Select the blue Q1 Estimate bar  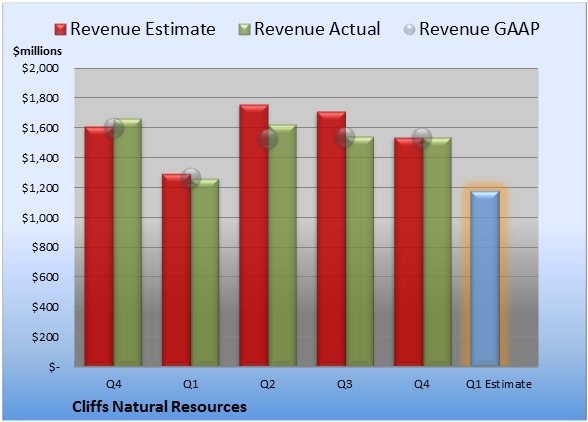(x=485, y=278)
